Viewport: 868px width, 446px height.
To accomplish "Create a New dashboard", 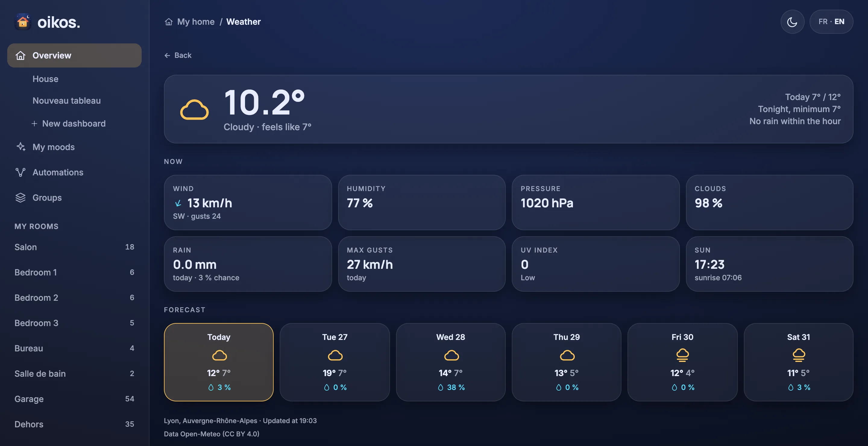I will [x=68, y=124].
